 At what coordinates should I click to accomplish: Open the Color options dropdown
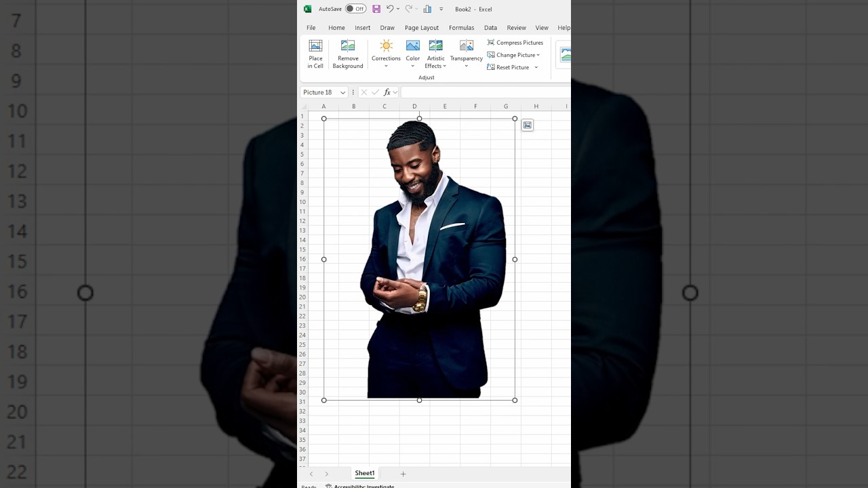(413, 54)
